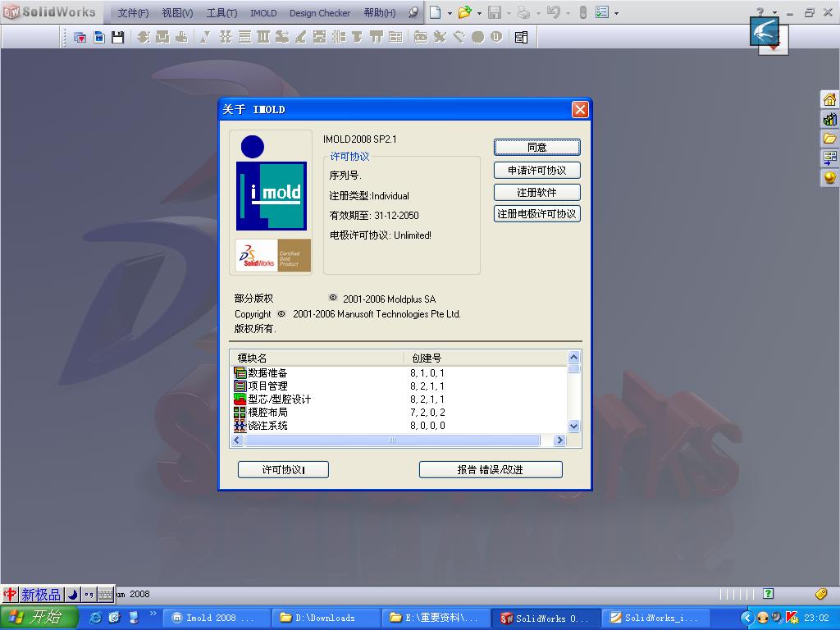Switch to the Imold 2008 taskbar window
840x630 pixels.
[x=215, y=618]
